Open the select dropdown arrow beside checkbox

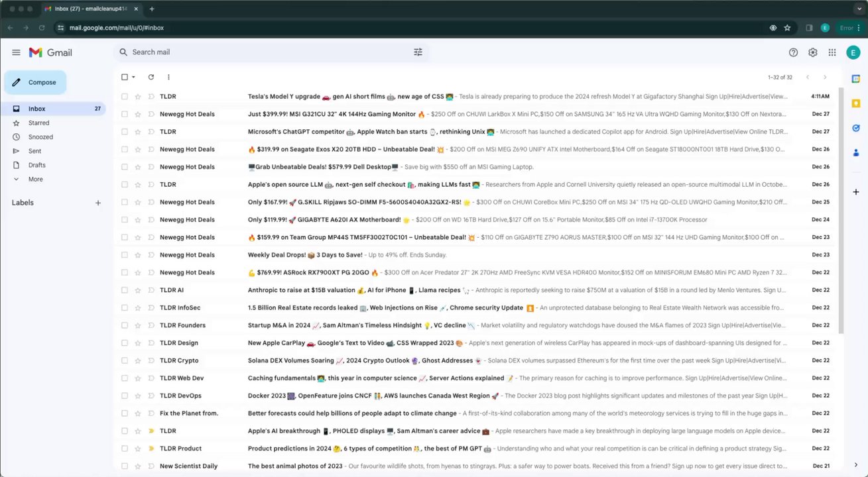(133, 78)
